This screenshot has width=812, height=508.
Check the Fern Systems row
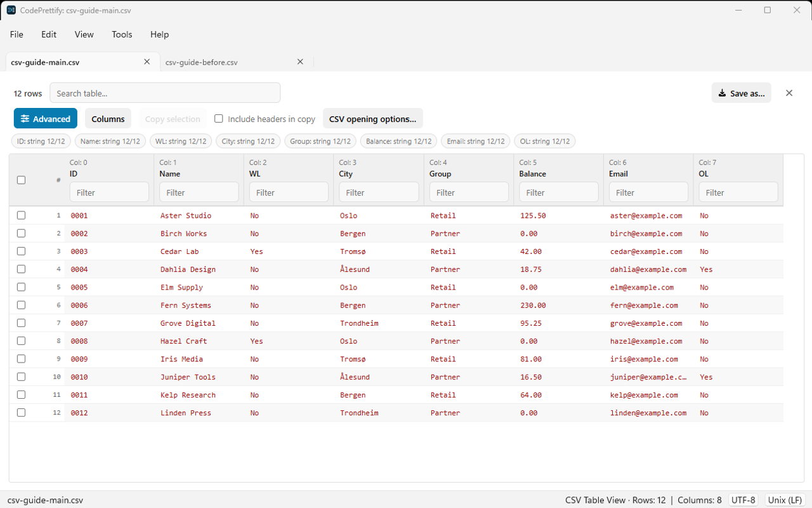click(21, 305)
